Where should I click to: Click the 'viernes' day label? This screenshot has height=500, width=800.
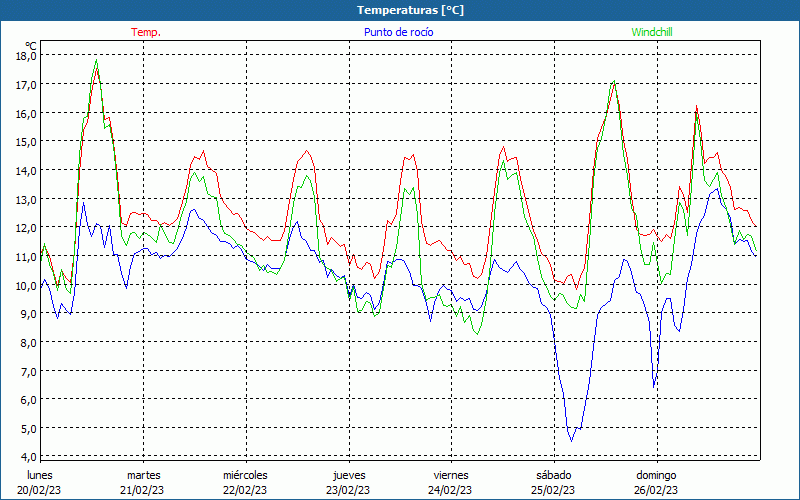451,475
